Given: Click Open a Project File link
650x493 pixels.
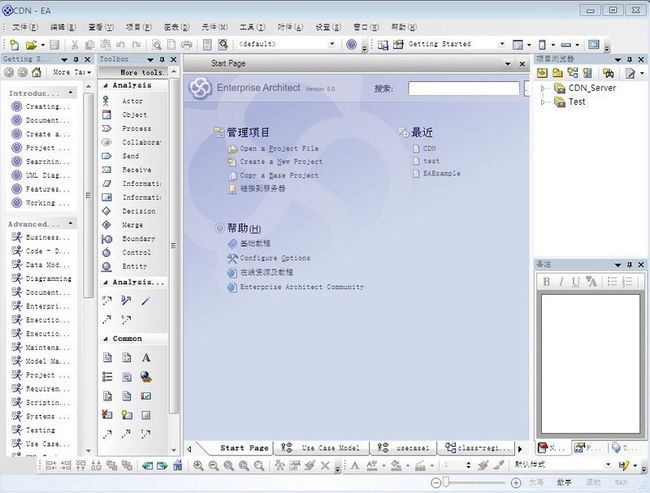Looking at the screenshot, I should click(279, 148).
